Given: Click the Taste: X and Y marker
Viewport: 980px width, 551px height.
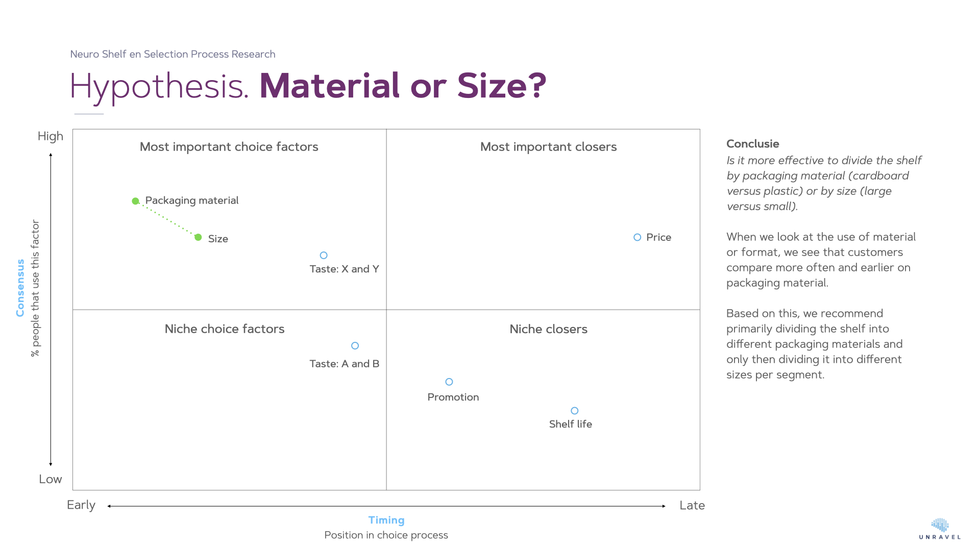Looking at the screenshot, I should coord(324,255).
